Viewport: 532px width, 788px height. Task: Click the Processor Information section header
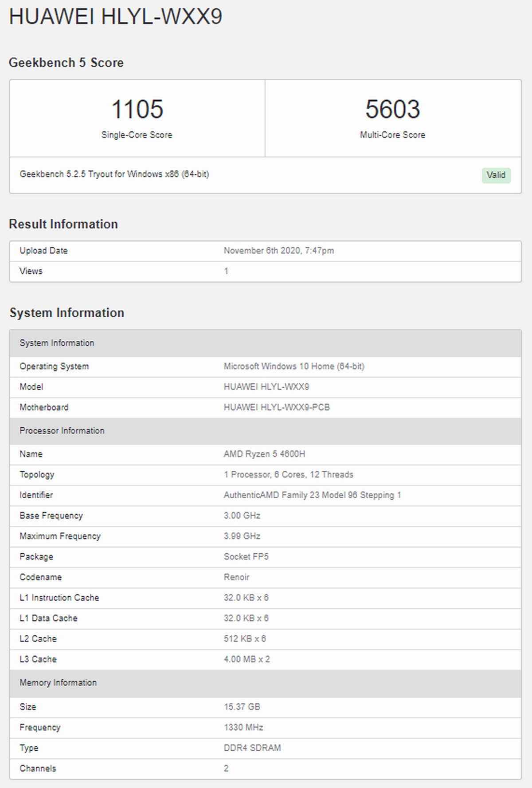tap(62, 431)
